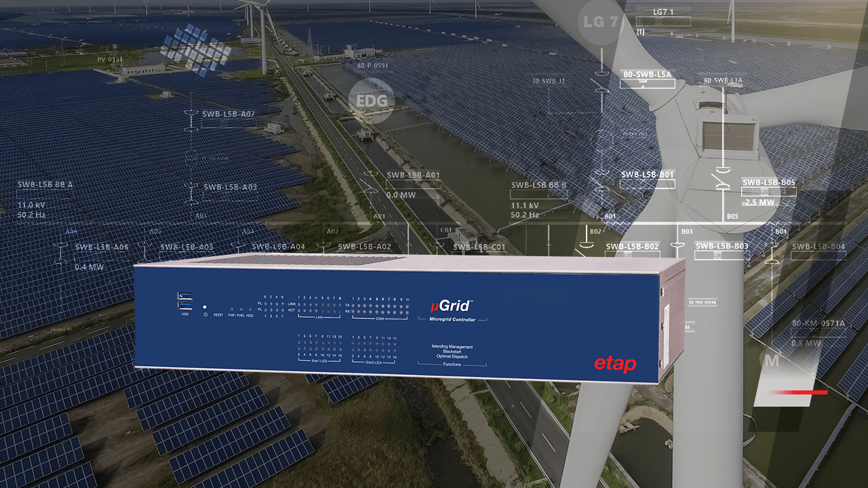Click the red bar accent at lower right
This screenshot has width=868, height=488.
pyautogui.click(x=797, y=392)
